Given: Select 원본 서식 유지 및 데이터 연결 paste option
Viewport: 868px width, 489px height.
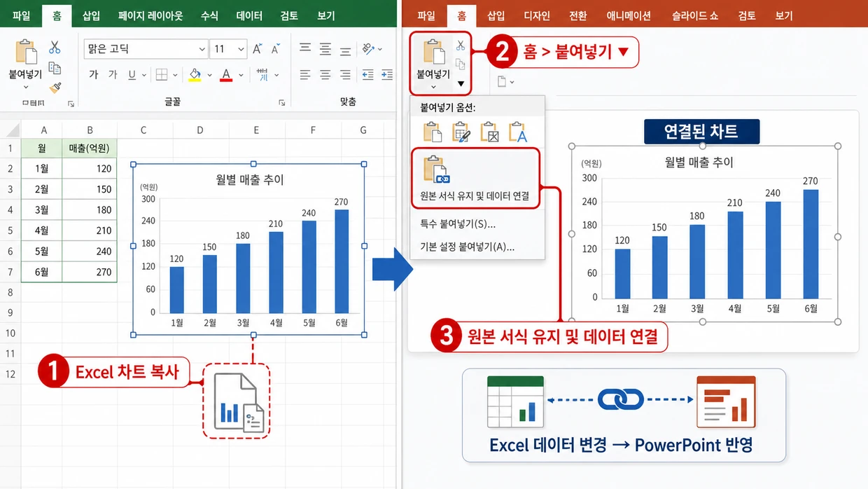Looking at the screenshot, I should pyautogui.click(x=475, y=178).
